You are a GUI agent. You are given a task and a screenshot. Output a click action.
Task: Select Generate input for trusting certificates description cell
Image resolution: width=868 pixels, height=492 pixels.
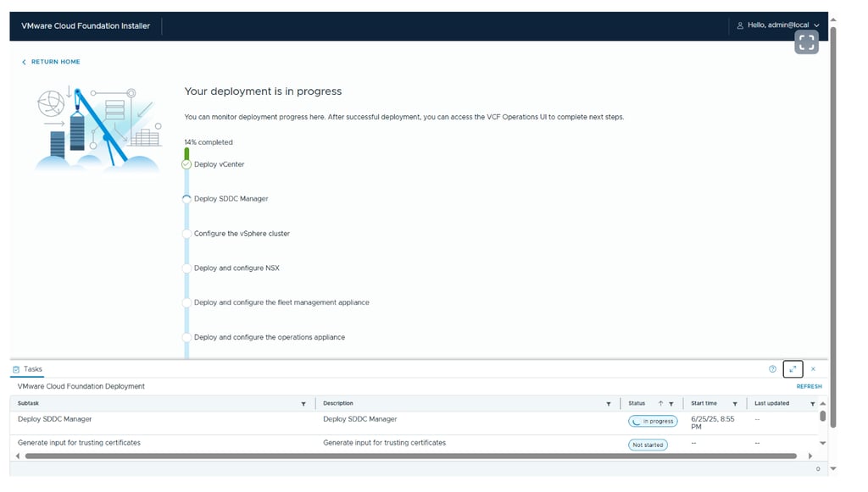pos(384,443)
